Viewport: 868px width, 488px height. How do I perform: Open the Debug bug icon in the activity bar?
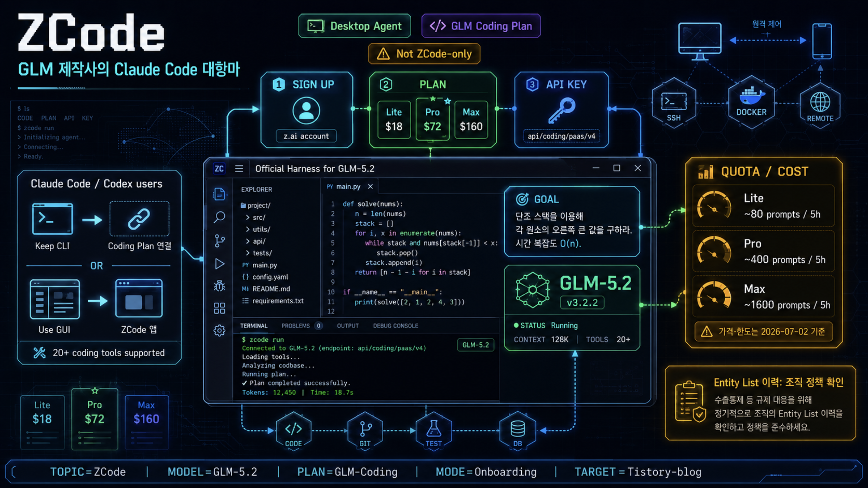click(x=219, y=286)
